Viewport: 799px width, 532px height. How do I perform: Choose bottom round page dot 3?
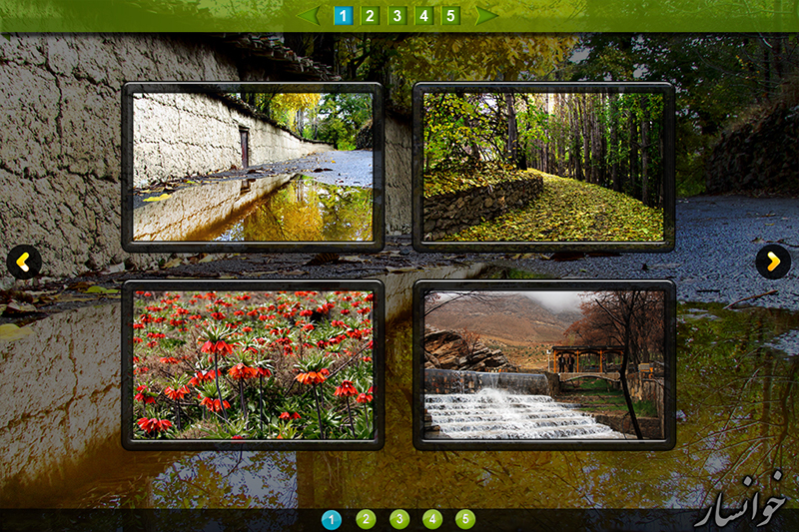point(399,519)
